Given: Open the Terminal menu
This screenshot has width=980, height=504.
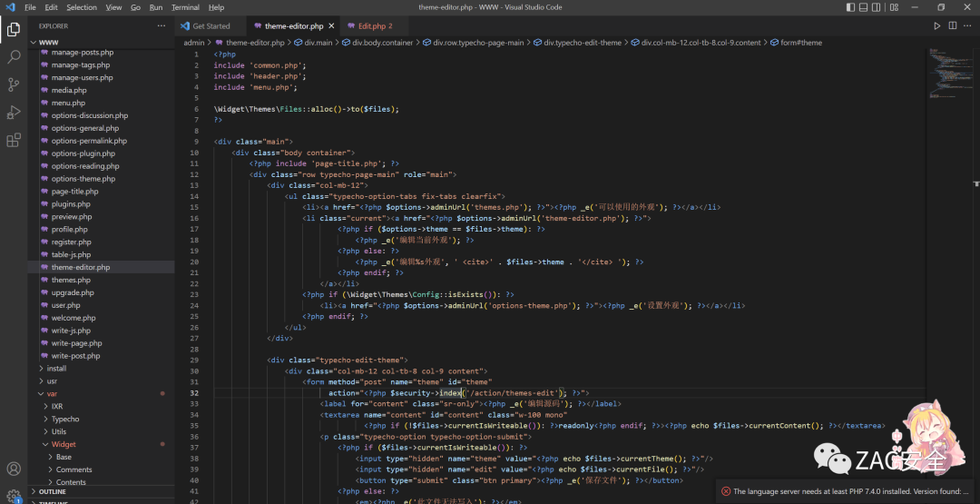Looking at the screenshot, I should coord(186,7).
